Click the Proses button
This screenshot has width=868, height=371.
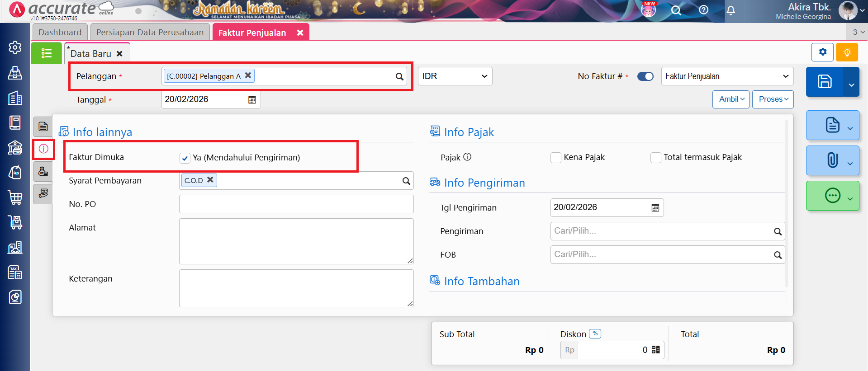[x=773, y=99]
